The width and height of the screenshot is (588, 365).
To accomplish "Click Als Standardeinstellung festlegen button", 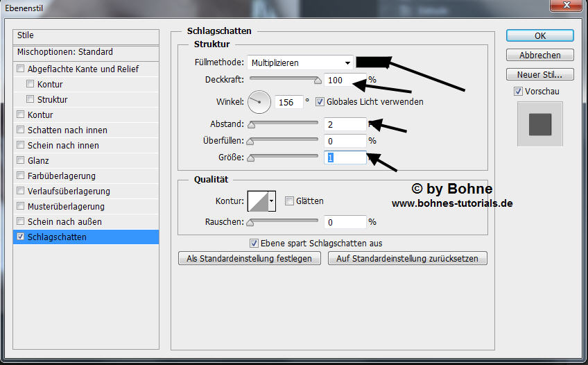I will click(x=250, y=258).
